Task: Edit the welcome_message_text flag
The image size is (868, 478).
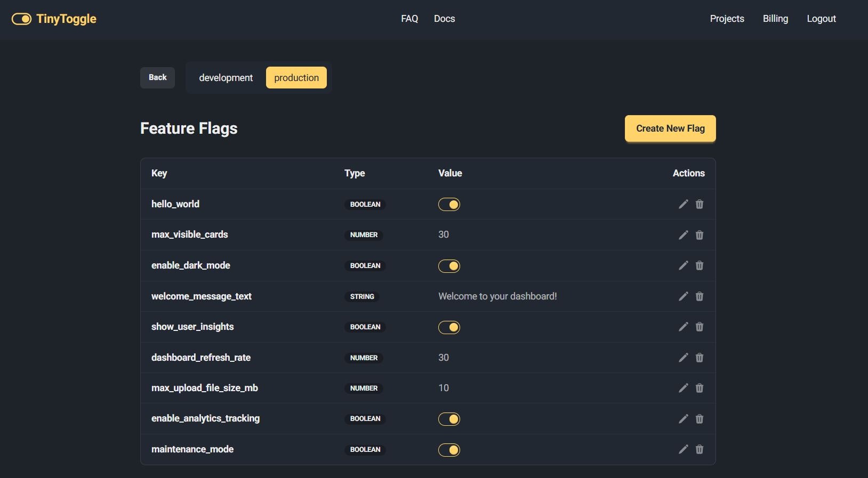Action: click(x=683, y=296)
